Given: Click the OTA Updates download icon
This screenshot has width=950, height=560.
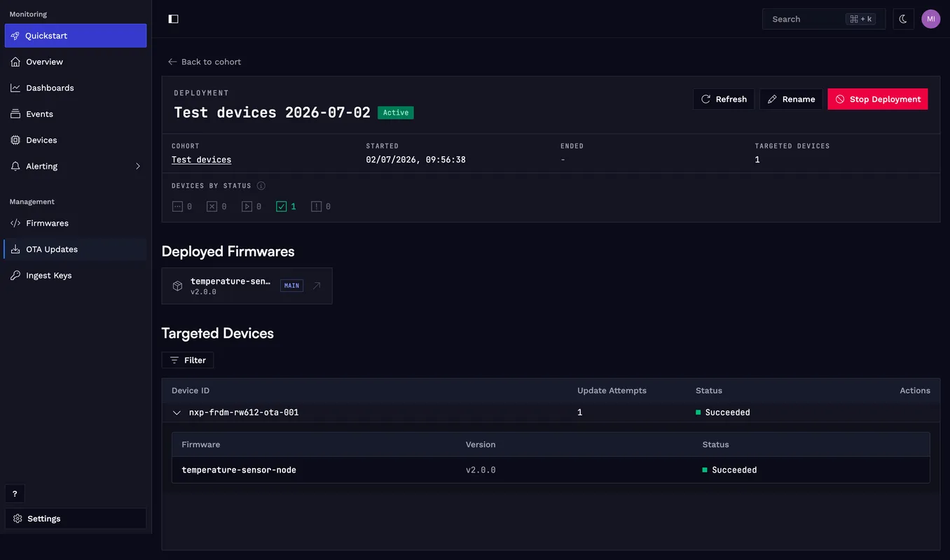Looking at the screenshot, I should [x=15, y=249].
